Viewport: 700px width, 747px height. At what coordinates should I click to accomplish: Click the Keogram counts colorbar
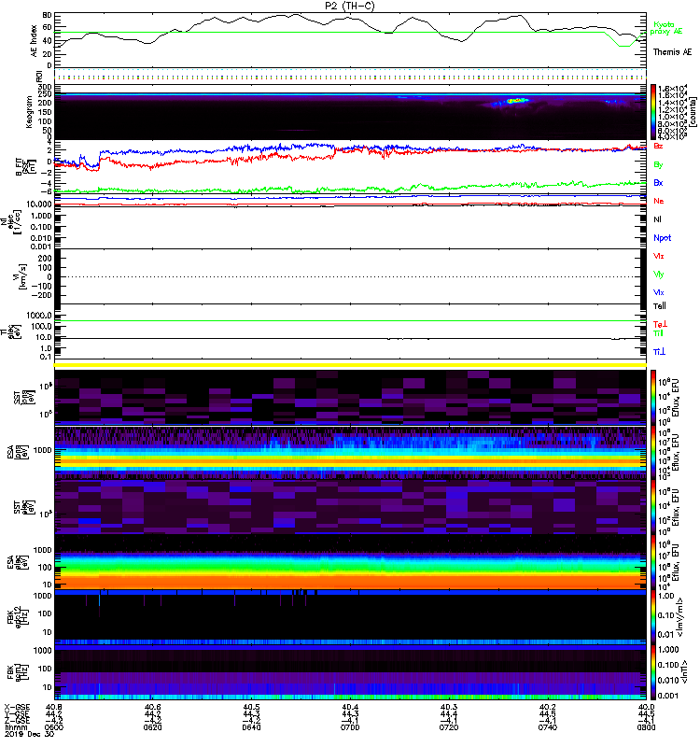tap(653, 112)
